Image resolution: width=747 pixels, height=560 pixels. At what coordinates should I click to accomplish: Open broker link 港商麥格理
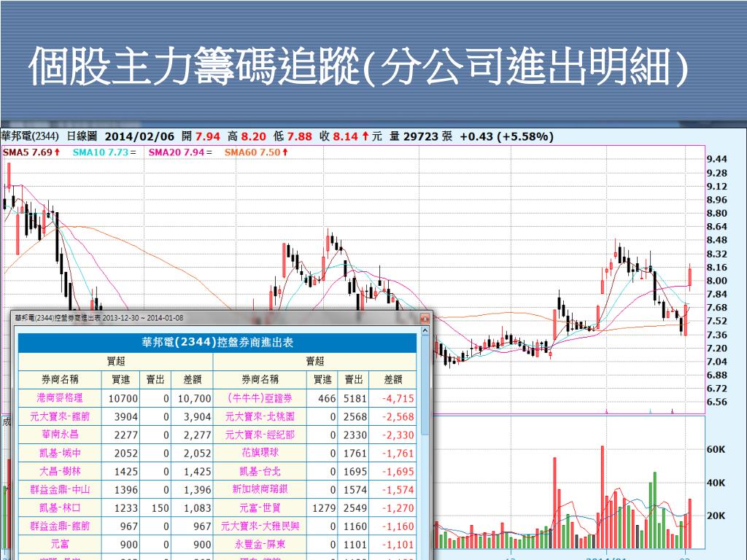pos(60,397)
